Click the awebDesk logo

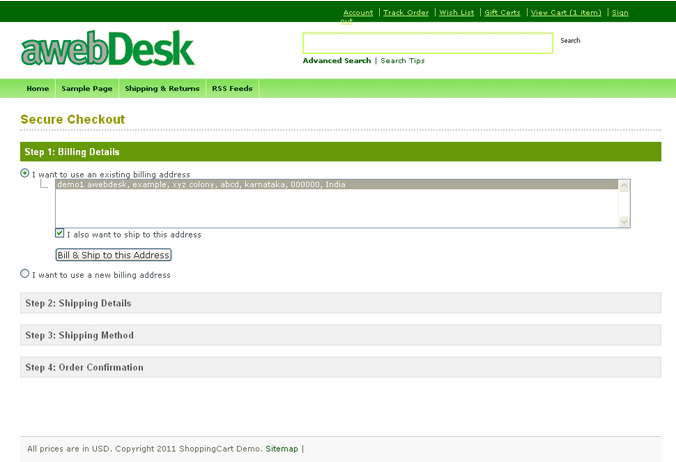pos(108,48)
